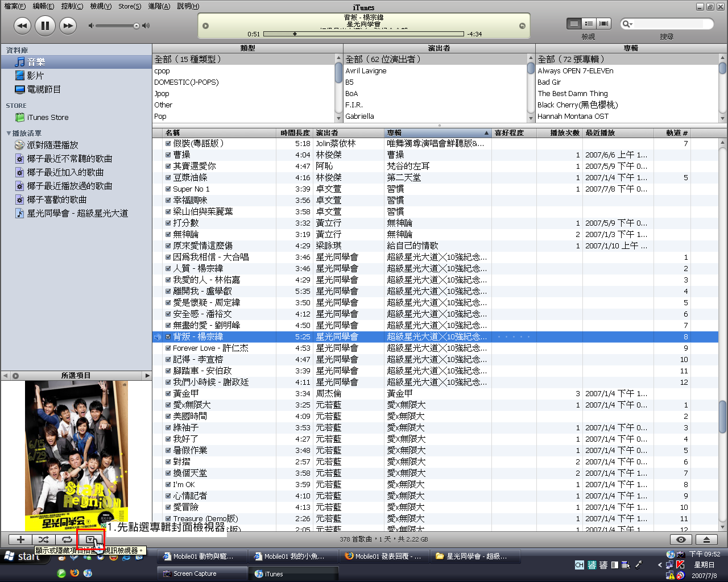The height and width of the screenshot is (582, 728).
Task: Click the song list vertical scrollbar thumb
Action: point(722,417)
